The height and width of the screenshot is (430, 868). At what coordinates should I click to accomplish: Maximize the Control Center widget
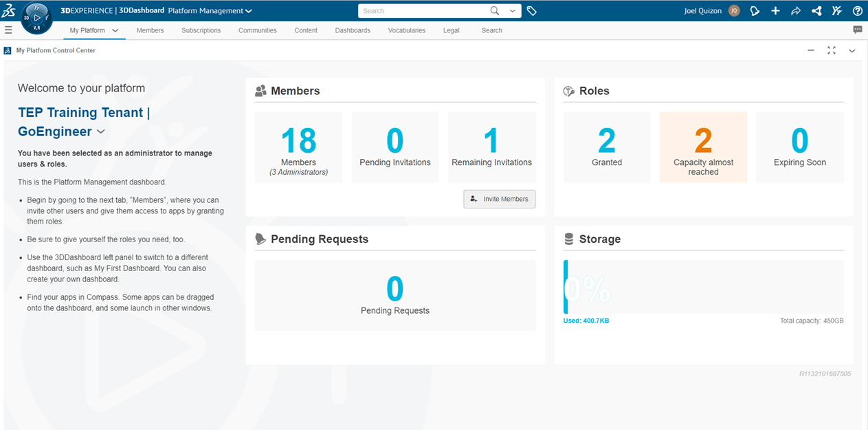point(832,50)
